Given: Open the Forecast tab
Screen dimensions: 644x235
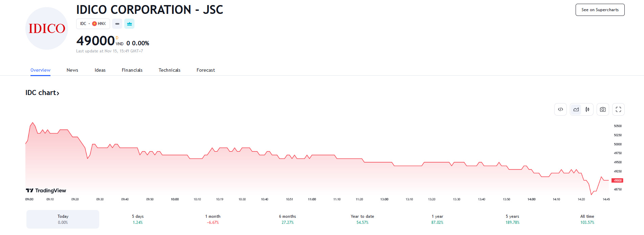Looking at the screenshot, I should (206, 70).
